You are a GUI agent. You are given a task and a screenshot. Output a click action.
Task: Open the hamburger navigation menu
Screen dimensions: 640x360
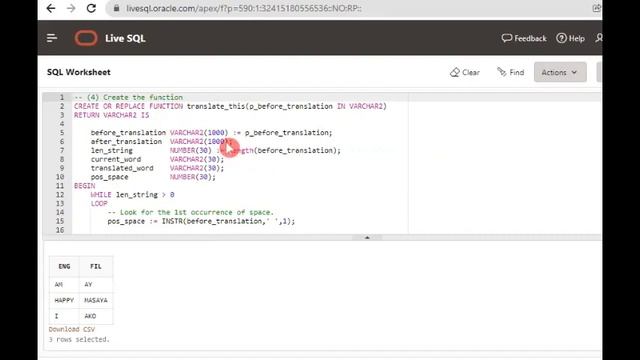point(52,38)
